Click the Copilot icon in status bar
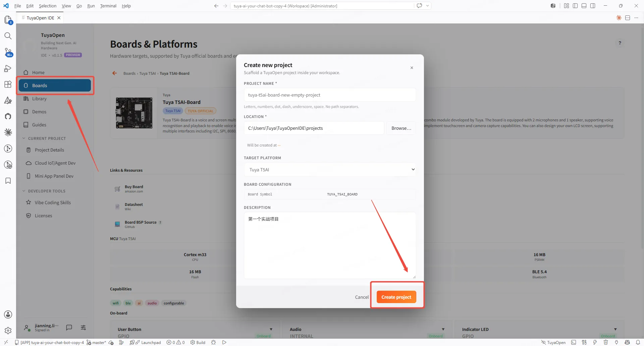The height and width of the screenshot is (346, 644). click(x=627, y=342)
